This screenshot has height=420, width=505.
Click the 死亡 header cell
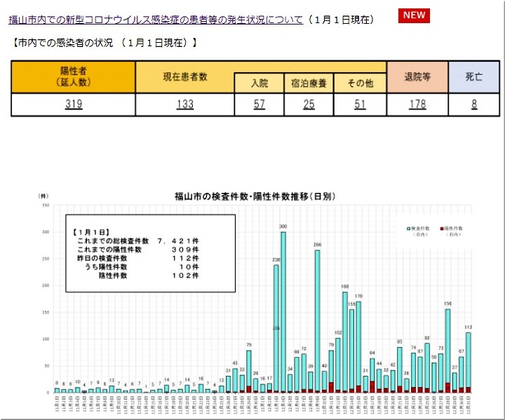pyautogui.click(x=473, y=77)
